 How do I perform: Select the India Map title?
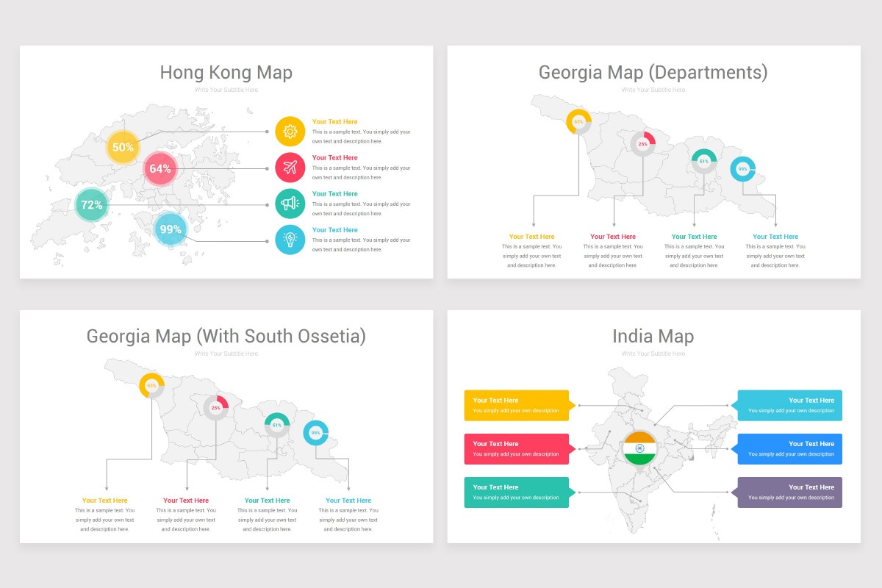653,336
